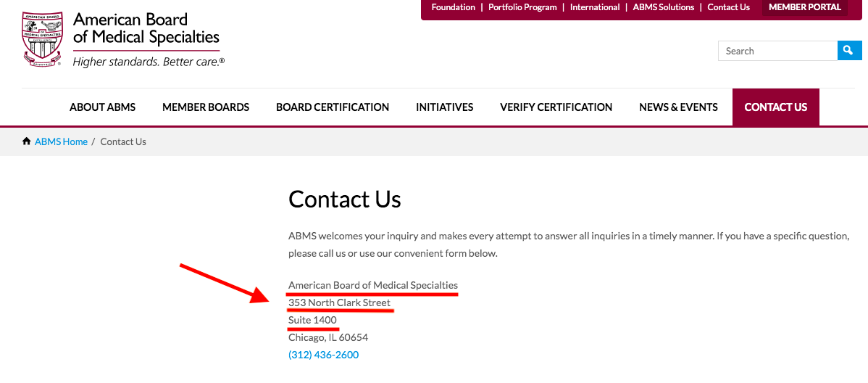Viewport: 868px width, 383px height.
Task: Open the Board Certification menu
Action: point(333,107)
